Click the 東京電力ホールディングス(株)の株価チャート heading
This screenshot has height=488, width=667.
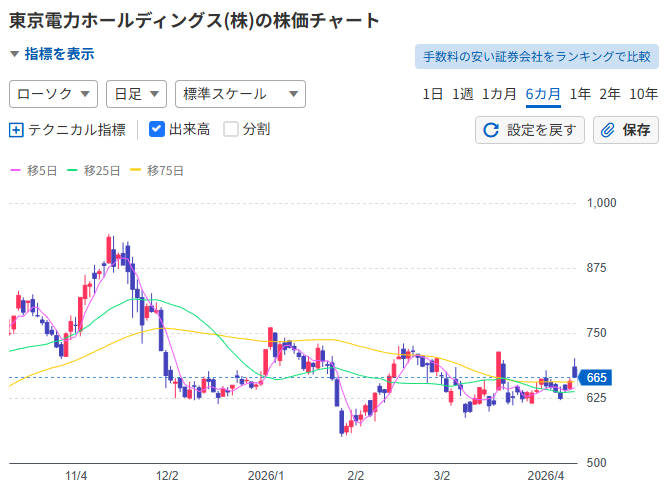pos(194,20)
